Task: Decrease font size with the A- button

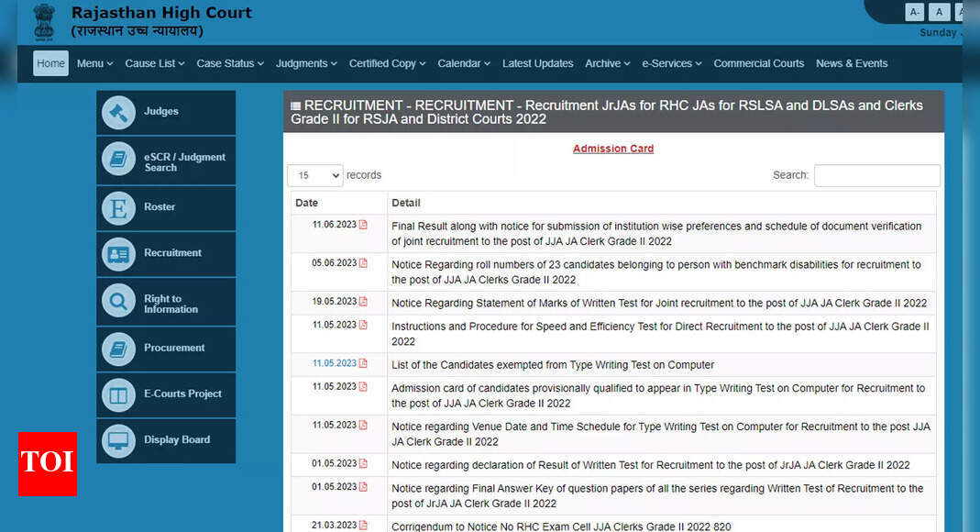Action: tap(914, 11)
